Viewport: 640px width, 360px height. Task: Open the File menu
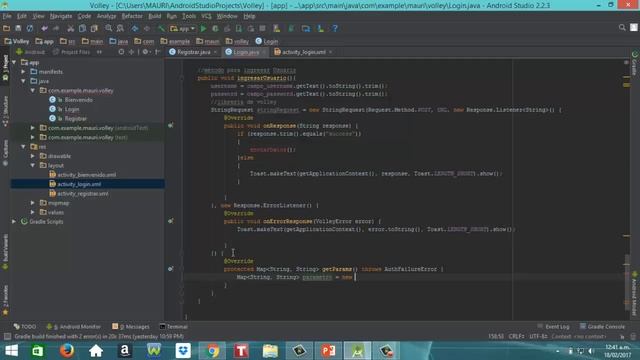(7, 16)
